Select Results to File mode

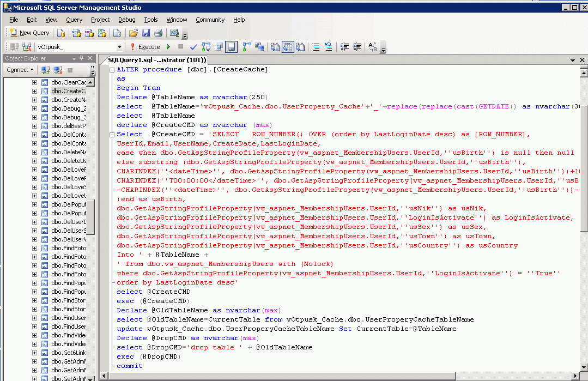tap(300, 47)
